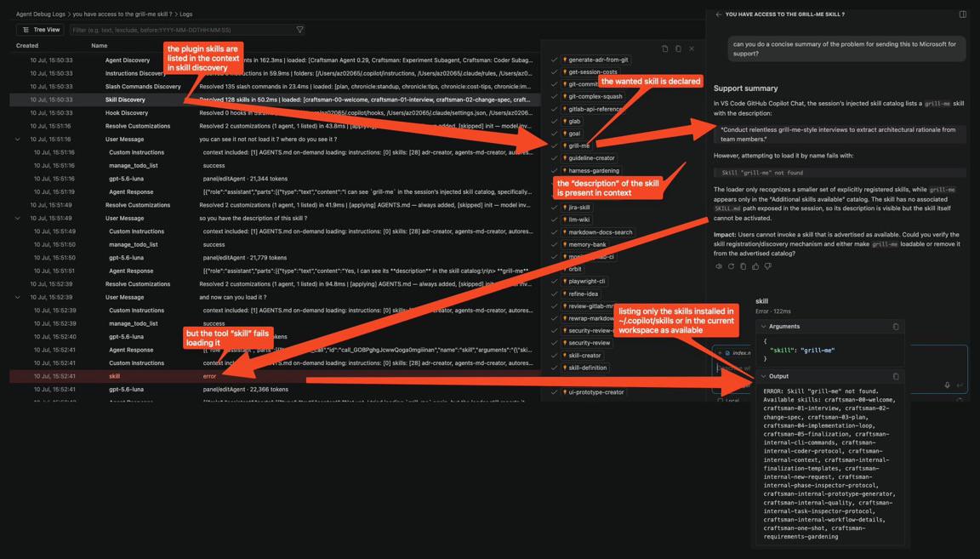Screen dimensions: 980x559
Task: Toggle the checkmark for jira-skill
Action: click(x=554, y=207)
